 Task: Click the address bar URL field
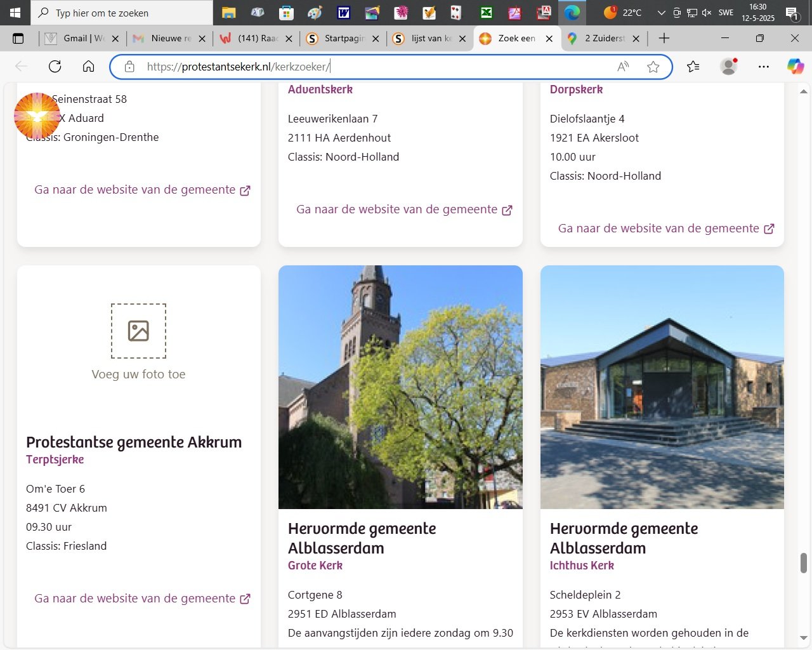point(374,67)
